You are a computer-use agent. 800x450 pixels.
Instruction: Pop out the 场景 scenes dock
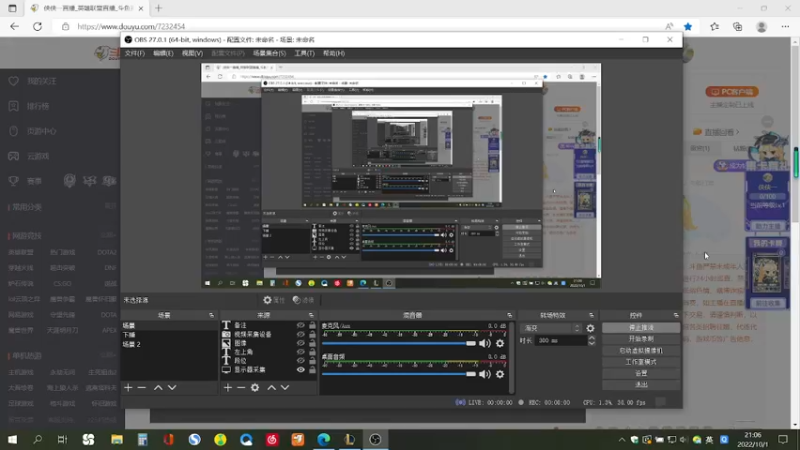tap(211, 315)
